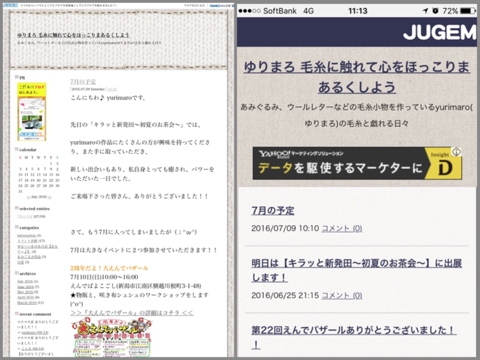Image resolution: width=480 pixels, height=360 pixels.
Task: Tap the signal strength dots indicator
Action: pos(250,11)
